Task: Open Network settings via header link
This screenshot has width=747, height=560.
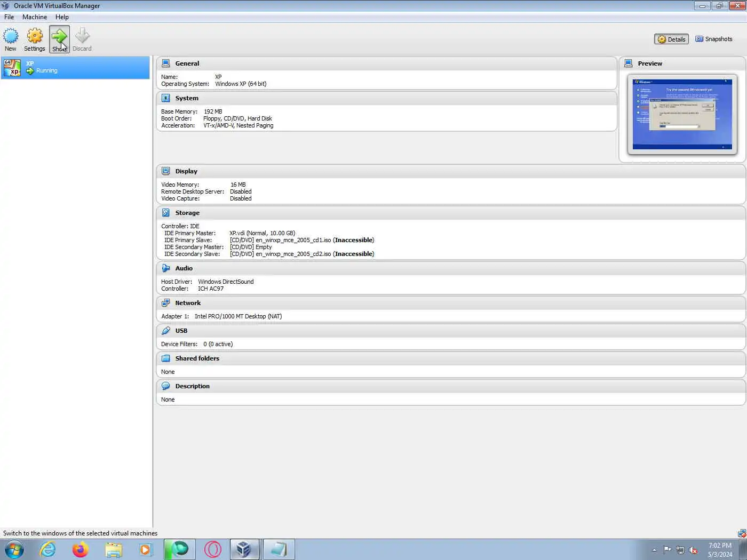Action: point(188,303)
